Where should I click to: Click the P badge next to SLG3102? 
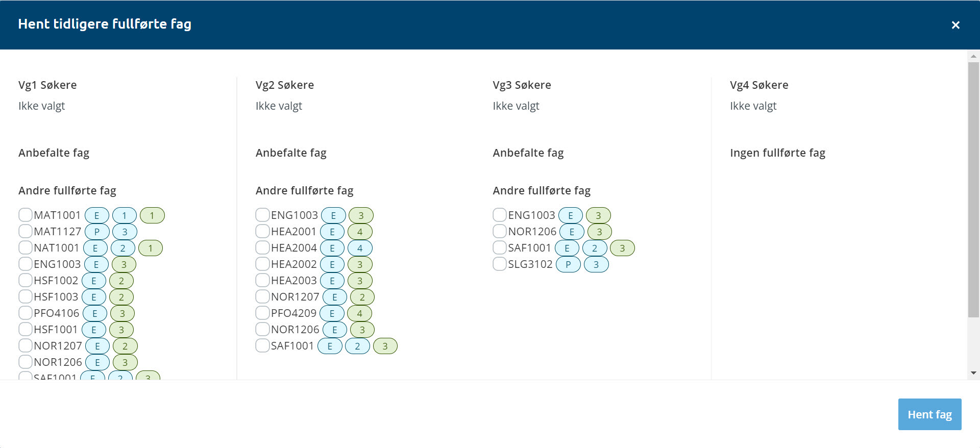[568, 264]
